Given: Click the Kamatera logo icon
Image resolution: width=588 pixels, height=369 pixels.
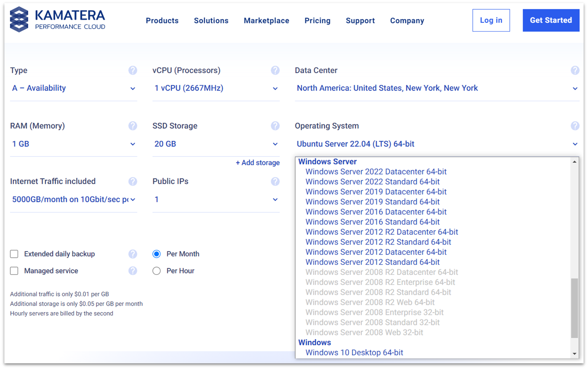Looking at the screenshot, I should click(19, 20).
